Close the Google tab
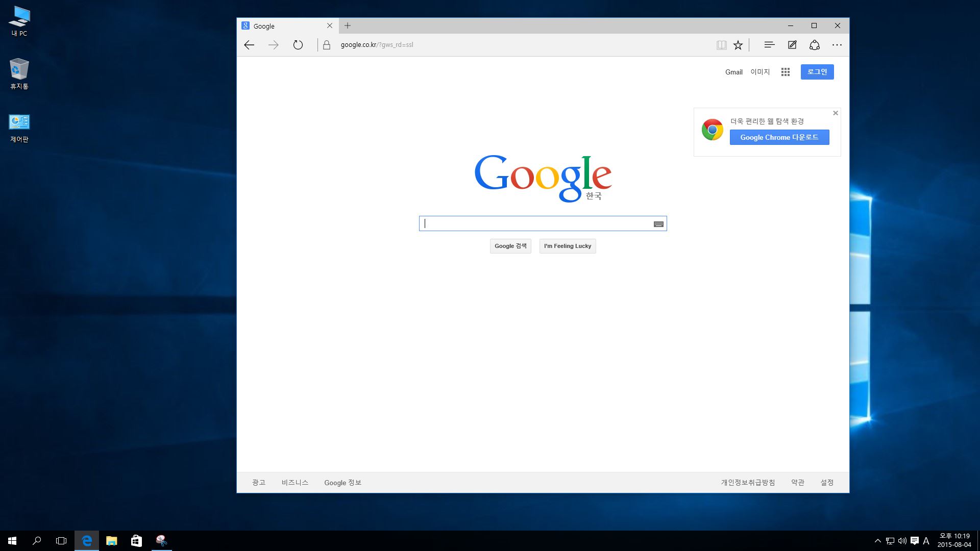The width and height of the screenshot is (980, 551). coord(330,26)
